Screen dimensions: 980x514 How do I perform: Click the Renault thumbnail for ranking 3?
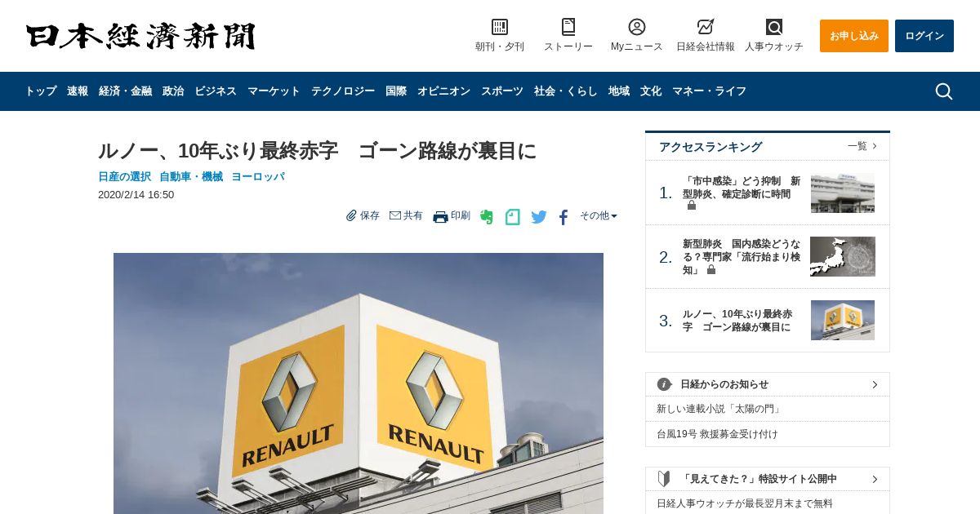pos(843,321)
